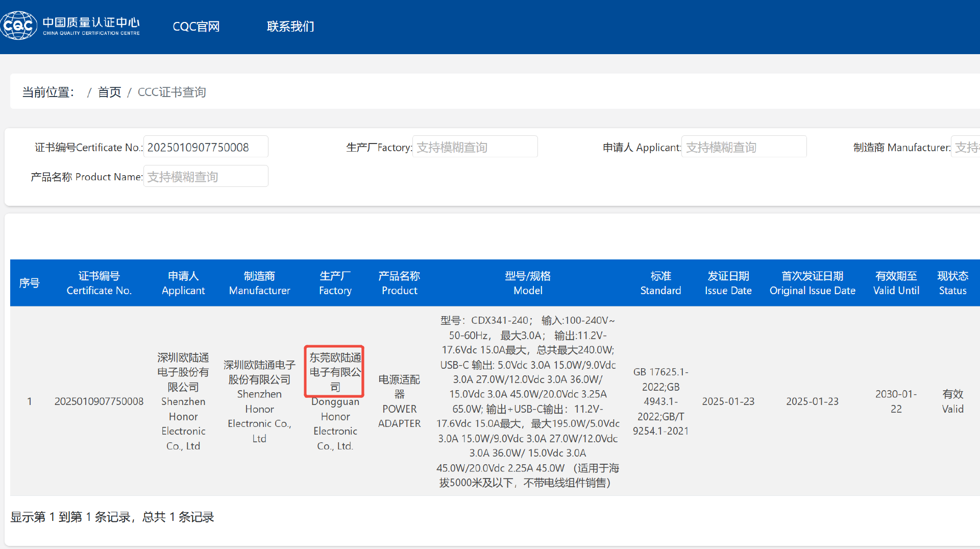Click the Certificate No. column header

99,283
